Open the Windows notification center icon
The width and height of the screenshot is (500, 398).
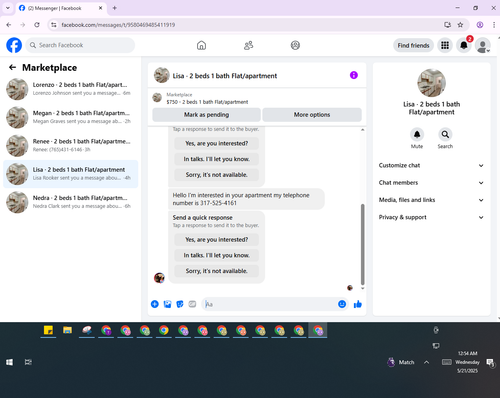(x=490, y=362)
